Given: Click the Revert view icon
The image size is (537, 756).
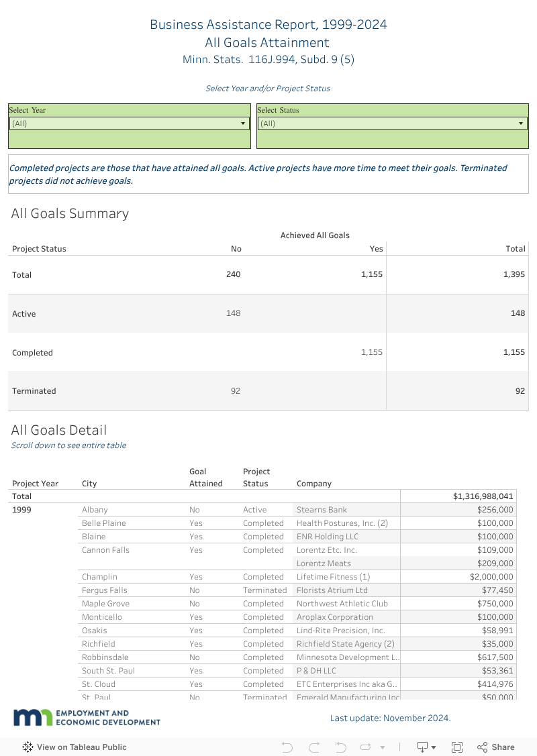Looking at the screenshot, I should (340, 747).
